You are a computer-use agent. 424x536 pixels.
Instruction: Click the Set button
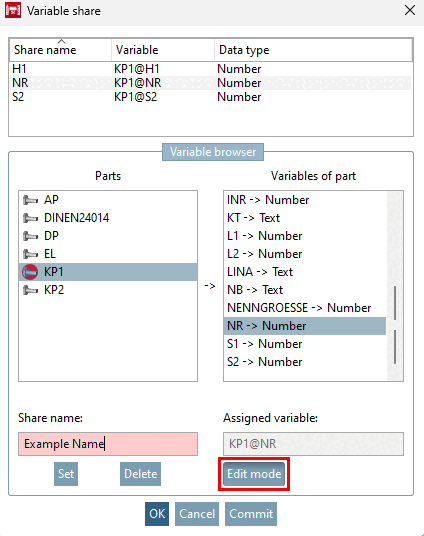pyautogui.click(x=66, y=474)
